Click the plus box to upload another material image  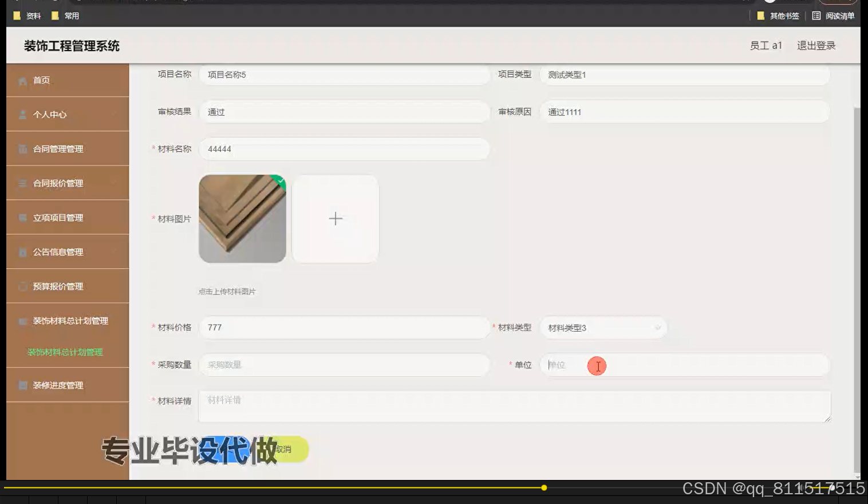click(x=335, y=219)
